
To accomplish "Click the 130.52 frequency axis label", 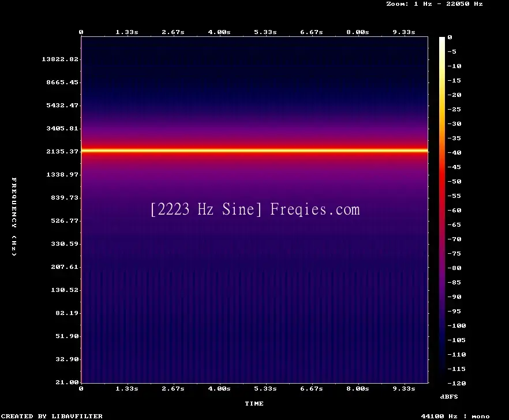I will (65, 290).
